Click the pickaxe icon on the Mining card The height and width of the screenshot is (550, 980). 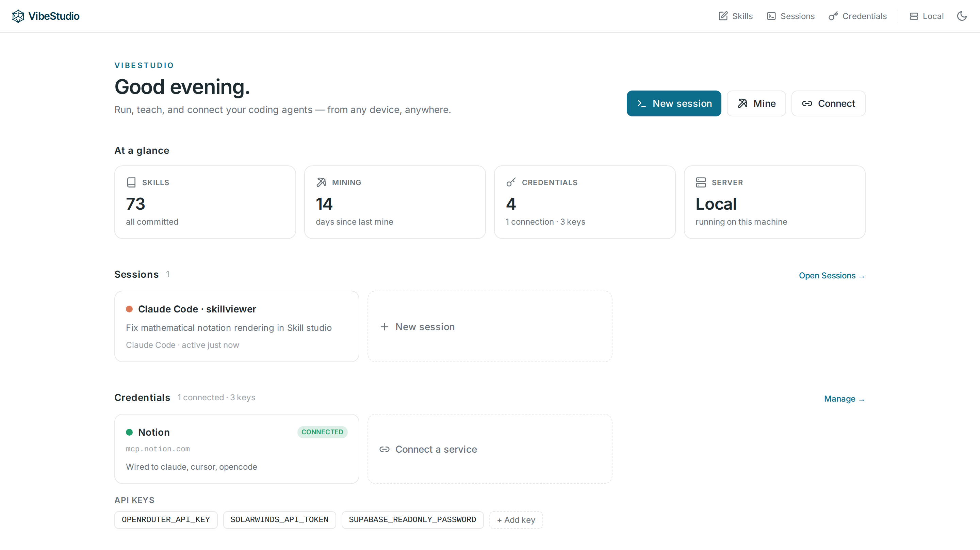[x=321, y=182]
